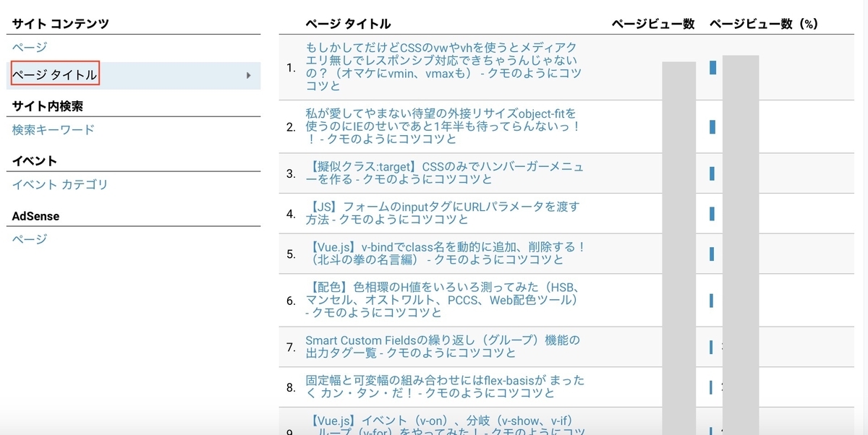Open the Smart Custom Fields article link
This screenshot has width=868, height=435.
443,347
